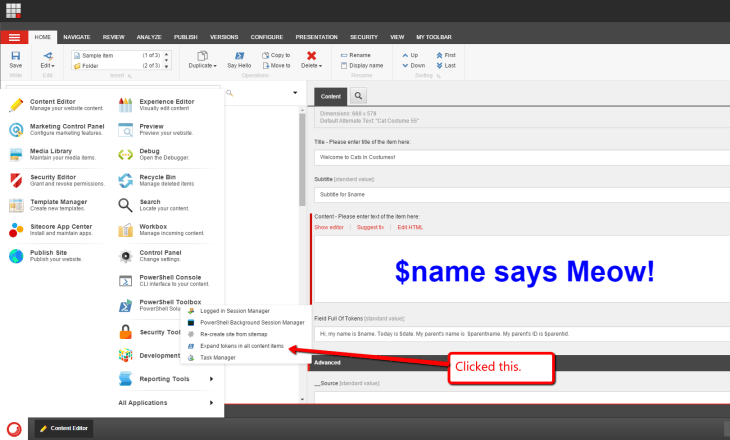Expand the Duplicate dropdown
730x440 pixels.
tap(203, 65)
